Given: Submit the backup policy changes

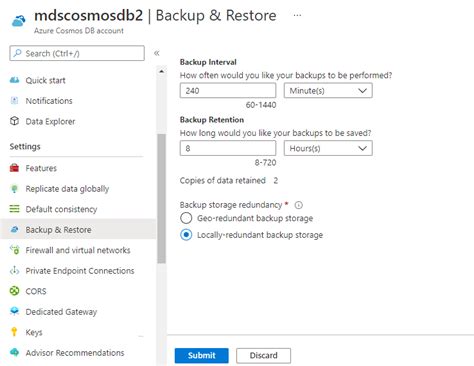Looking at the screenshot, I should click(x=202, y=355).
